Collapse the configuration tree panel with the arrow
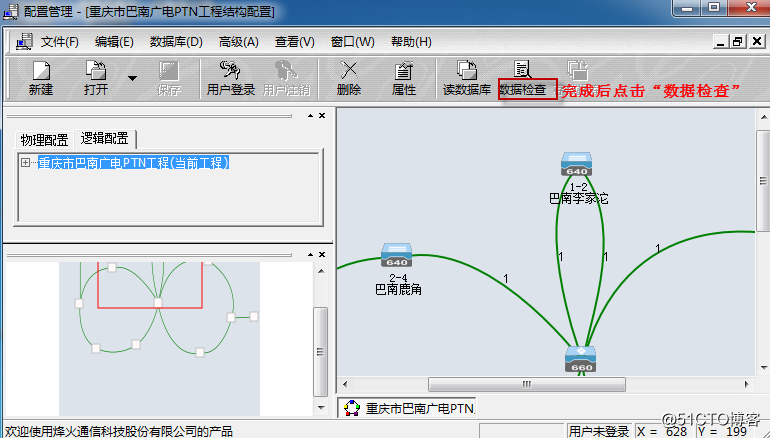 pos(310,116)
